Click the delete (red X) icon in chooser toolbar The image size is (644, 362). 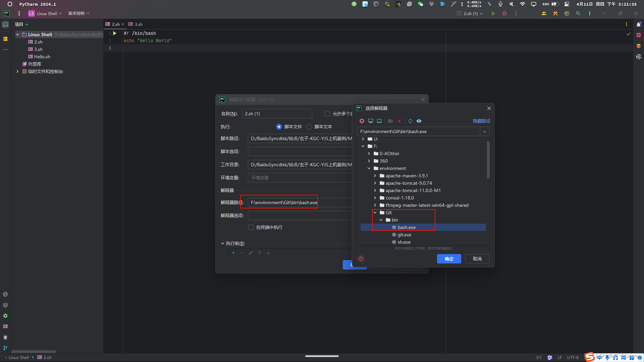pos(399,121)
